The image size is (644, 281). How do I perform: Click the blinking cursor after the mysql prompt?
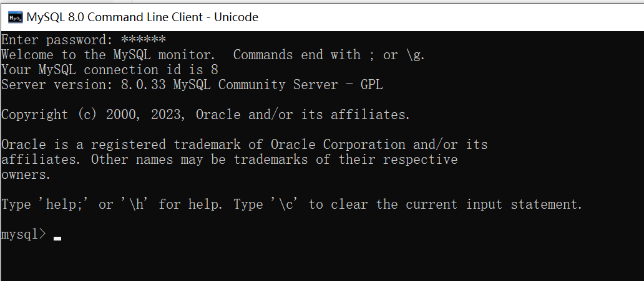57,237
